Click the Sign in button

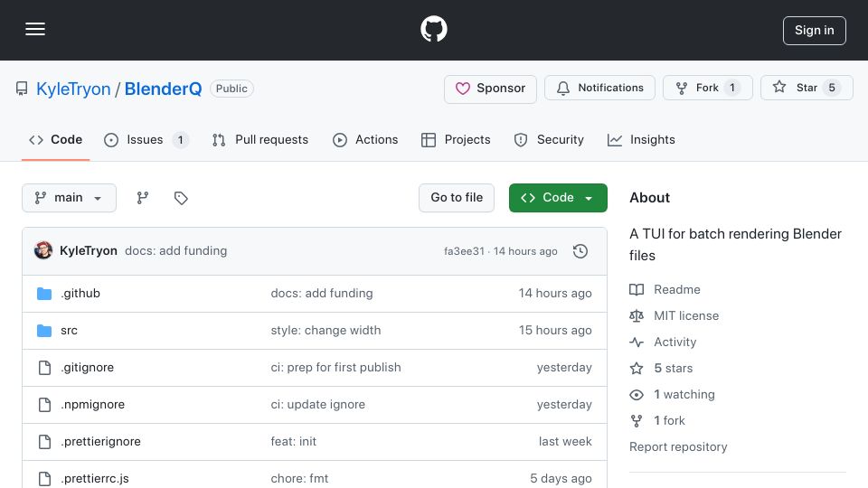(x=814, y=31)
